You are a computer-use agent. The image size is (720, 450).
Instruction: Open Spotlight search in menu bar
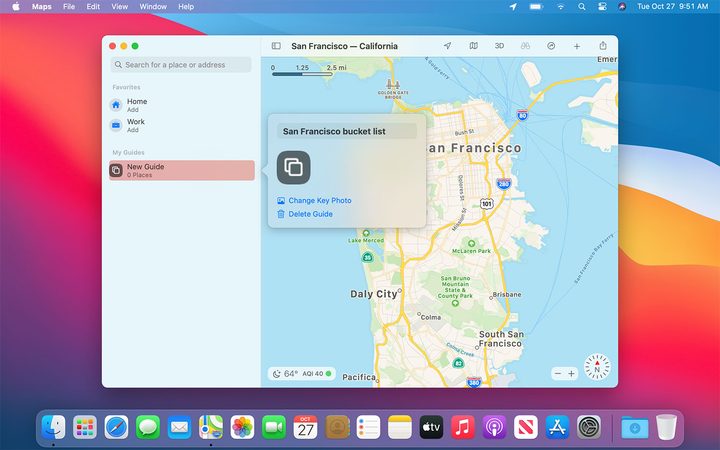581,6
